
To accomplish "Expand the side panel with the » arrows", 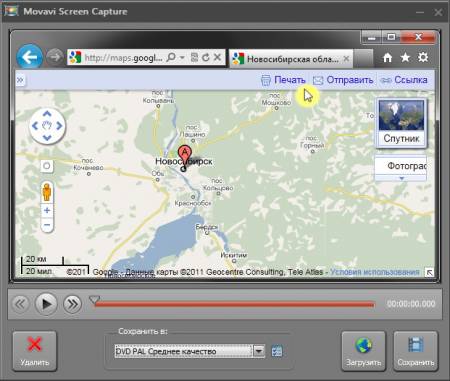I will [20, 80].
